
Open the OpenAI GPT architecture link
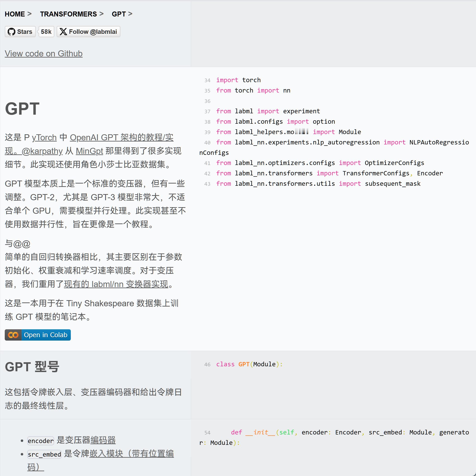122,137
